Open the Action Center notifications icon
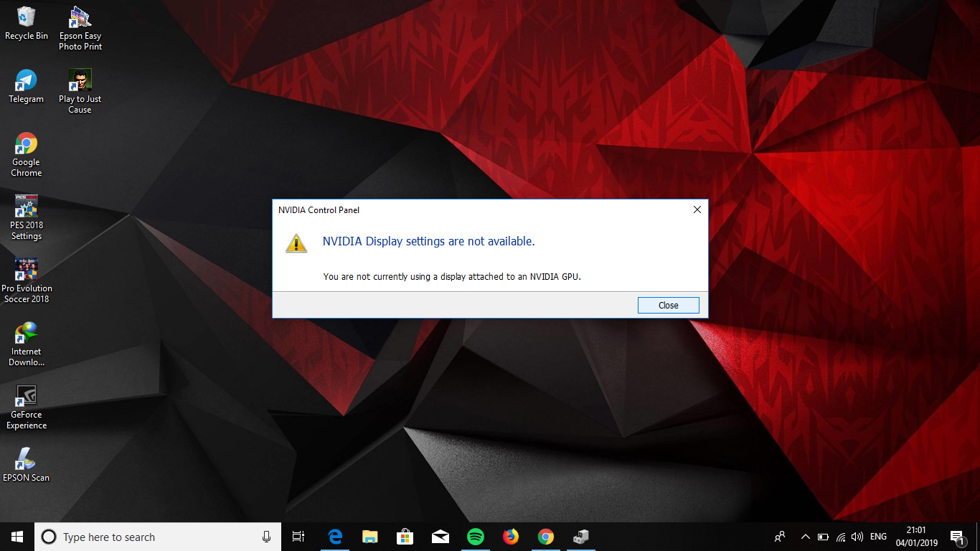The width and height of the screenshot is (980, 551). point(957,537)
